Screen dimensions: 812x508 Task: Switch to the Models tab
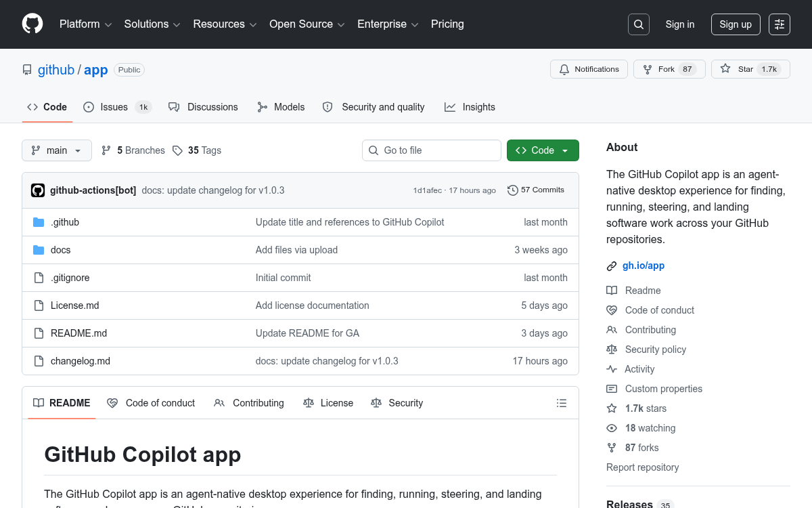[281, 107]
